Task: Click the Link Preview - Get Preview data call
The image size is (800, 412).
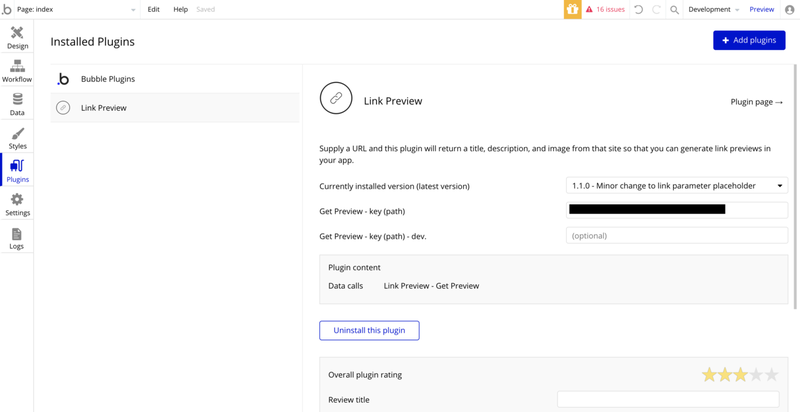Action: click(431, 286)
